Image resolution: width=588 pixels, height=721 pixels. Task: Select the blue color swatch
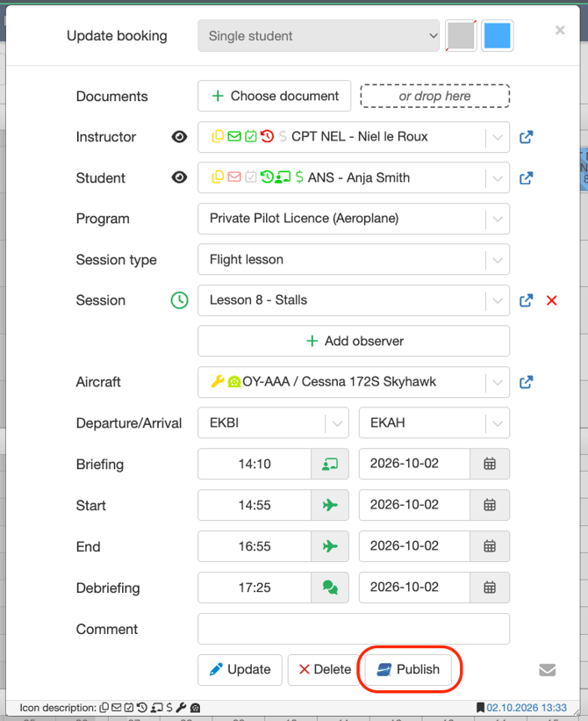tap(497, 36)
